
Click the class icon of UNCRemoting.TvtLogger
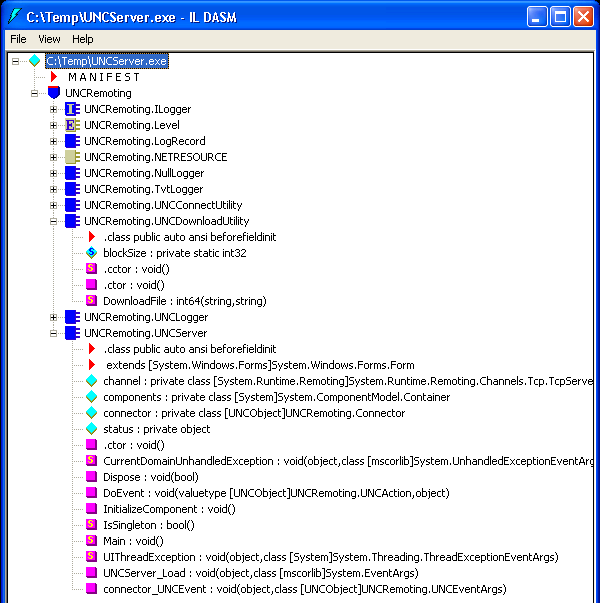click(72, 189)
